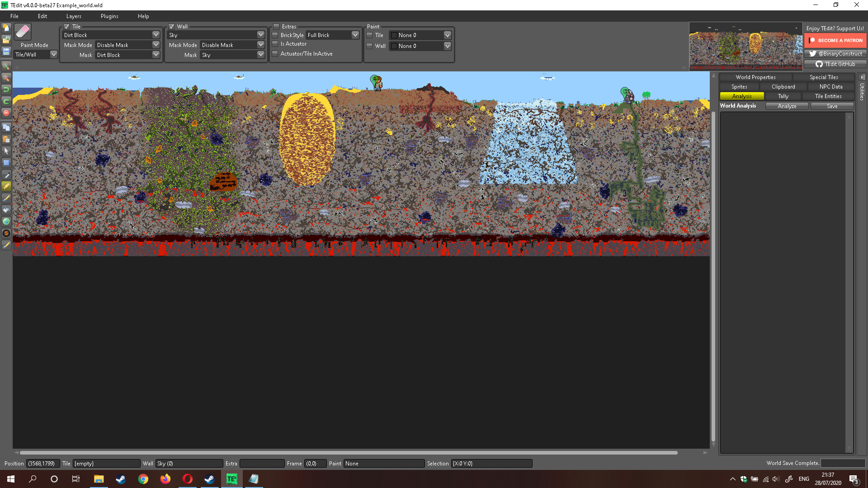The width and height of the screenshot is (868, 488).
Task: Click the world minimap thumbnail
Action: 745,46
